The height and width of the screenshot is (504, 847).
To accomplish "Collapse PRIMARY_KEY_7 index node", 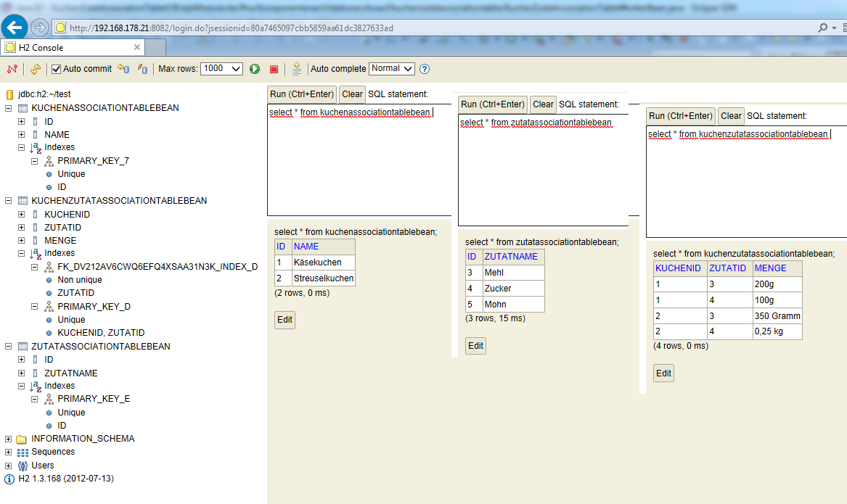I will click(x=35, y=161).
